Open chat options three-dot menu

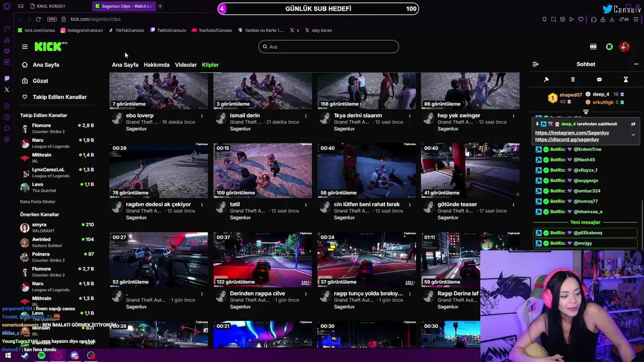tap(636, 64)
